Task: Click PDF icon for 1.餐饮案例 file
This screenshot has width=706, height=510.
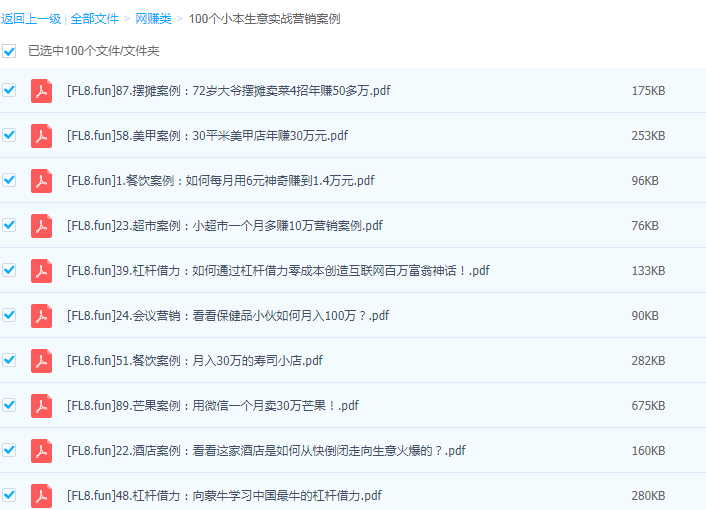Action: point(41,181)
